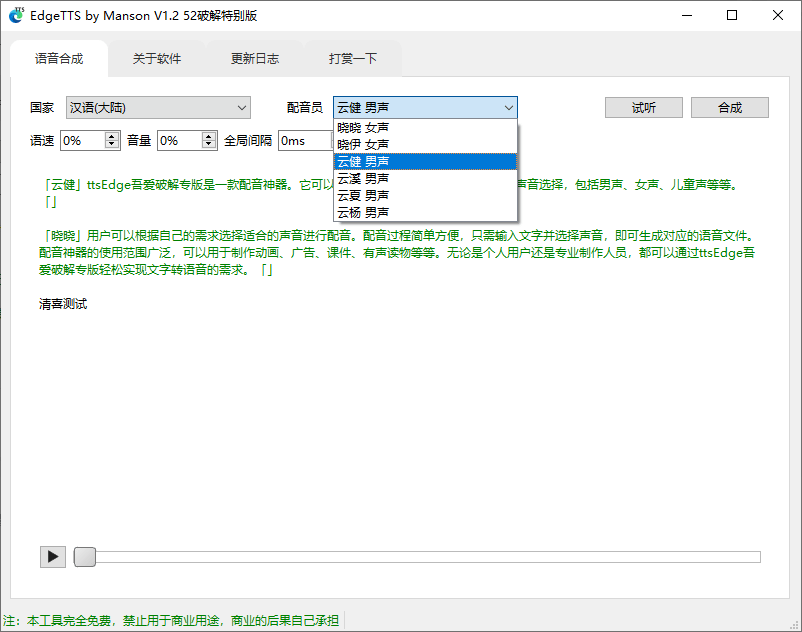The height and width of the screenshot is (632, 802).
Task: Click the 试听 preview button
Action: [x=643, y=107]
